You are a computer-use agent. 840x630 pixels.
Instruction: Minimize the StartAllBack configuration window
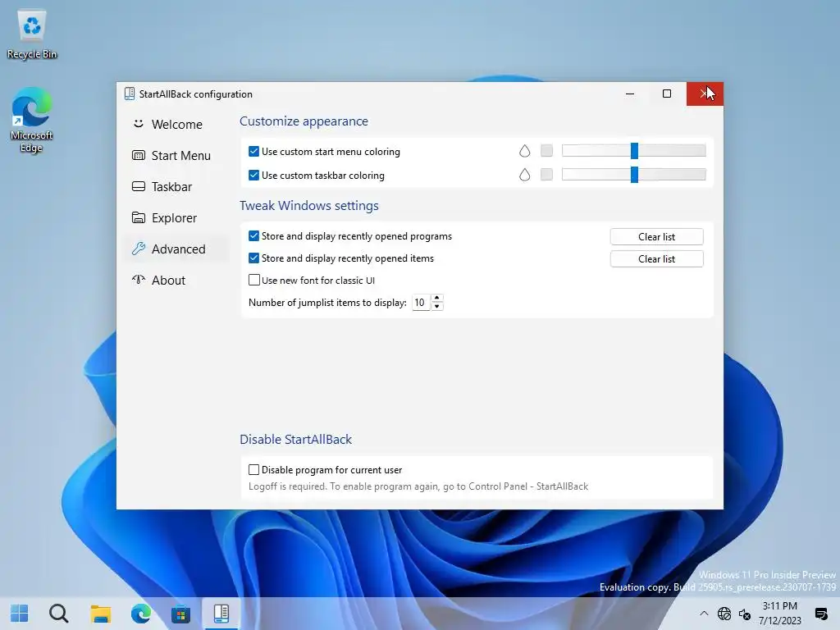(630, 94)
